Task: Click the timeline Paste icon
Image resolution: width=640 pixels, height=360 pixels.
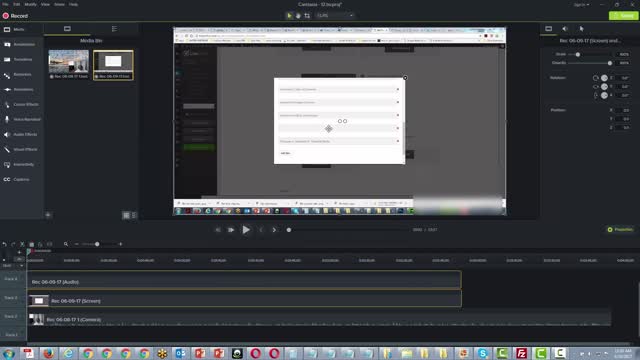Action: 40,244
